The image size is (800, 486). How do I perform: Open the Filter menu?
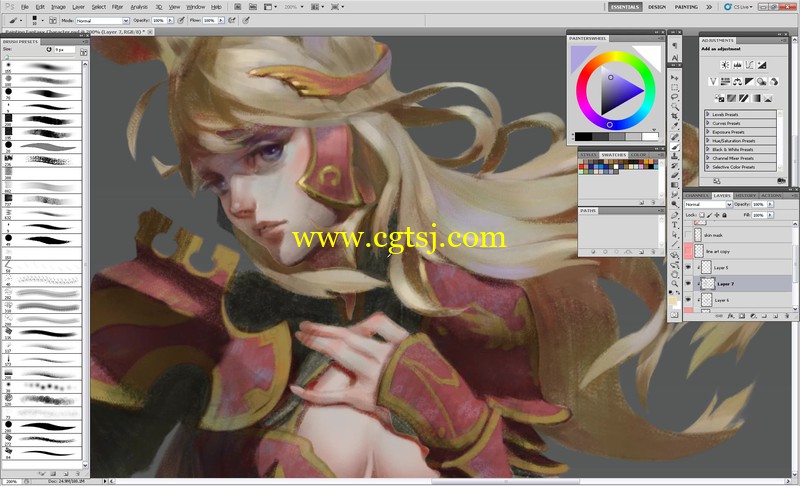click(117, 7)
